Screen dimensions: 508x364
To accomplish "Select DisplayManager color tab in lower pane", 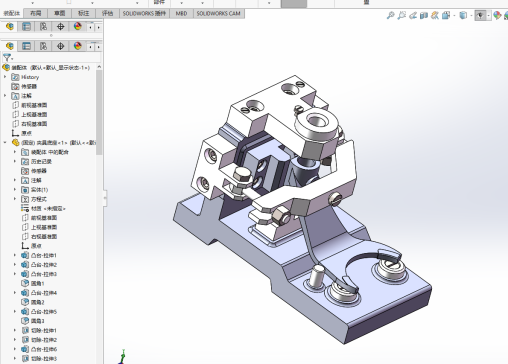I will (78, 46).
